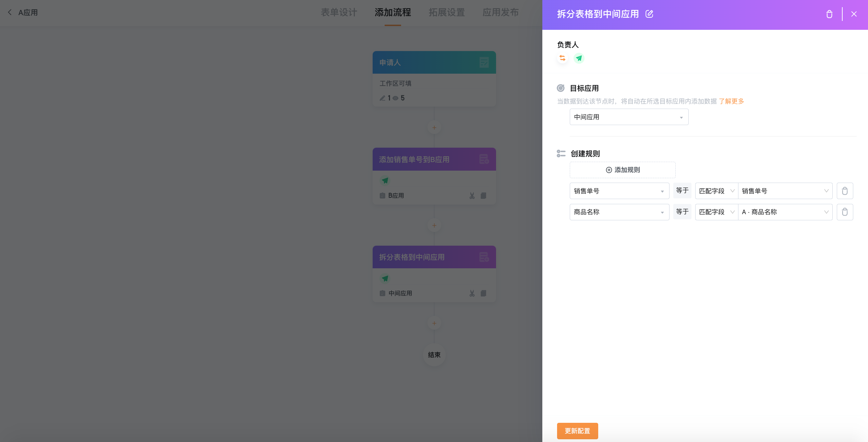Click the 创建规则 list icon
Image resolution: width=868 pixels, height=442 pixels.
[x=561, y=154]
